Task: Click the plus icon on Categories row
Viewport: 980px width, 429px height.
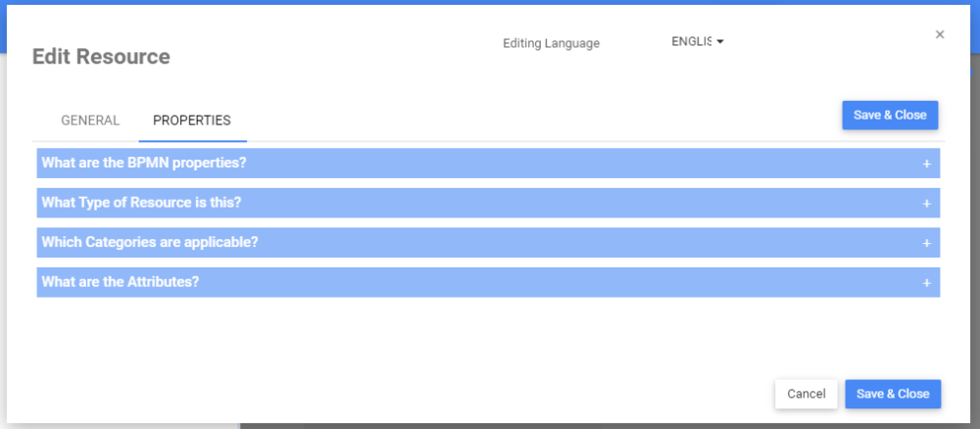Action: pos(926,243)
